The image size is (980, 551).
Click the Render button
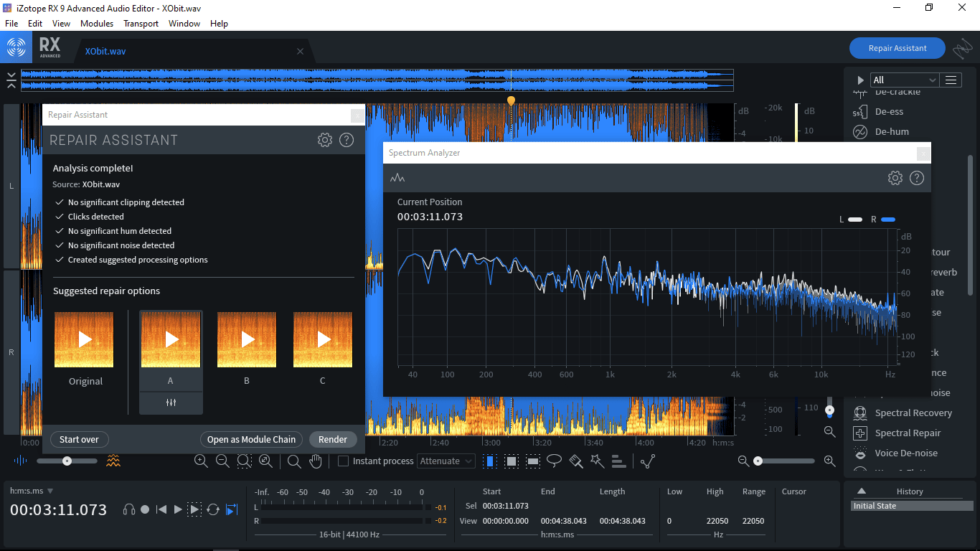(333, 439)
